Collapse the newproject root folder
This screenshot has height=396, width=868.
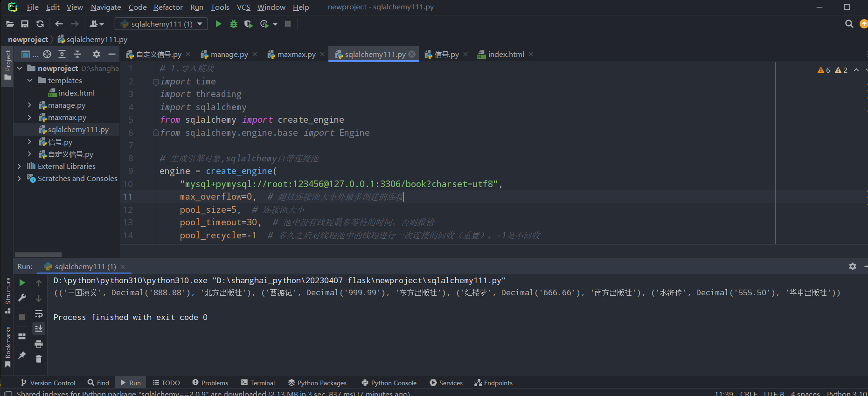point(20,68)
